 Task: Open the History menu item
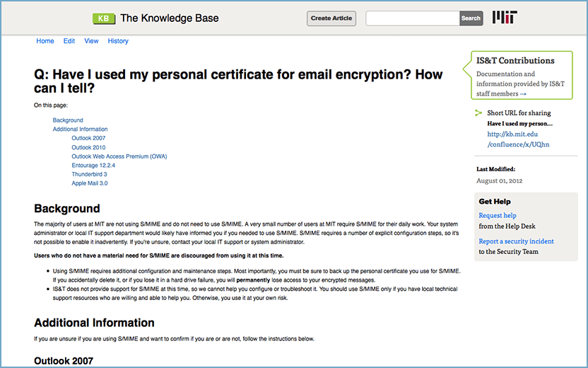click(x=118, y=41)
